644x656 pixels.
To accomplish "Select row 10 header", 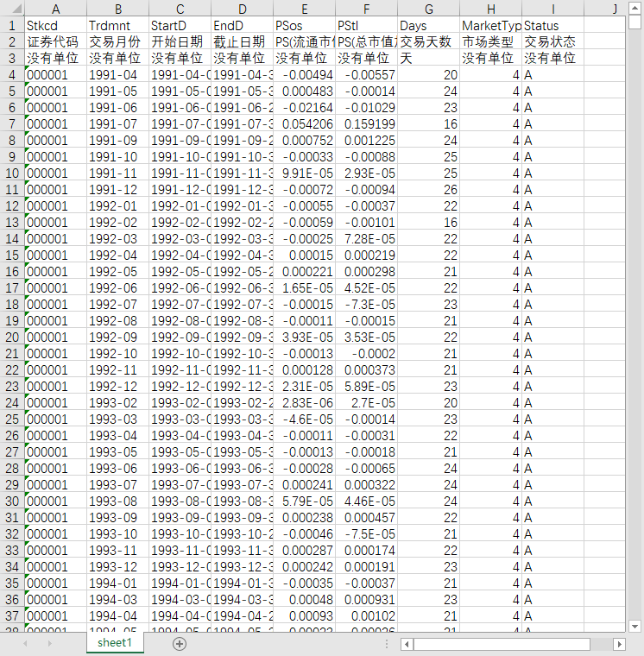I will pos(12,173).
